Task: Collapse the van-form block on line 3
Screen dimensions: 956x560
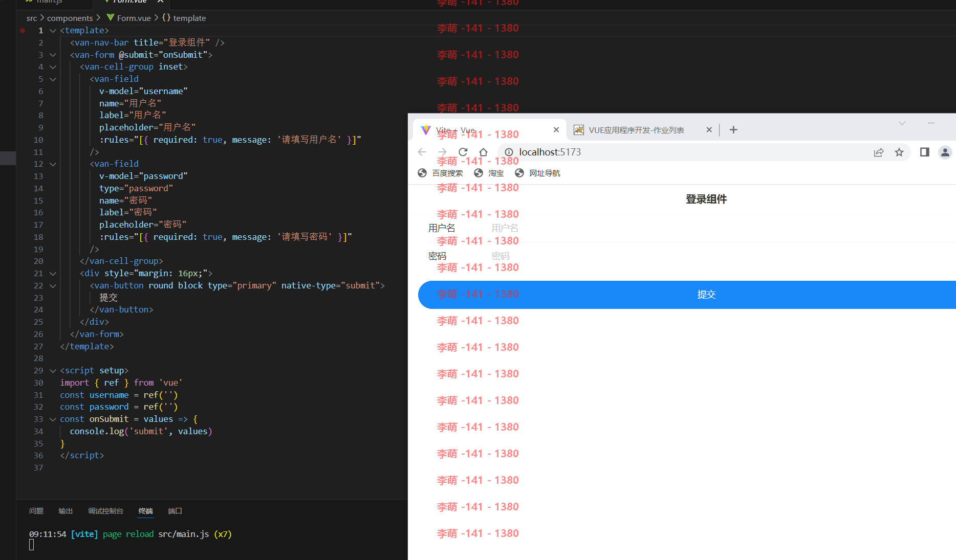Action: pyautogui.click(x=53, y=55)
